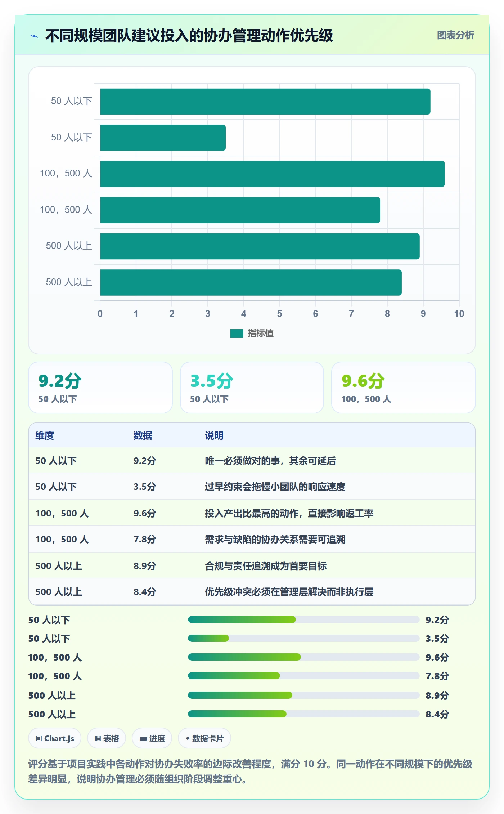The height and width of the screenshot is (814, 504).
Task: Select table row 唯一必须做对的事，其余可延后
Action: pyautogui.click(x=252, y=460)
